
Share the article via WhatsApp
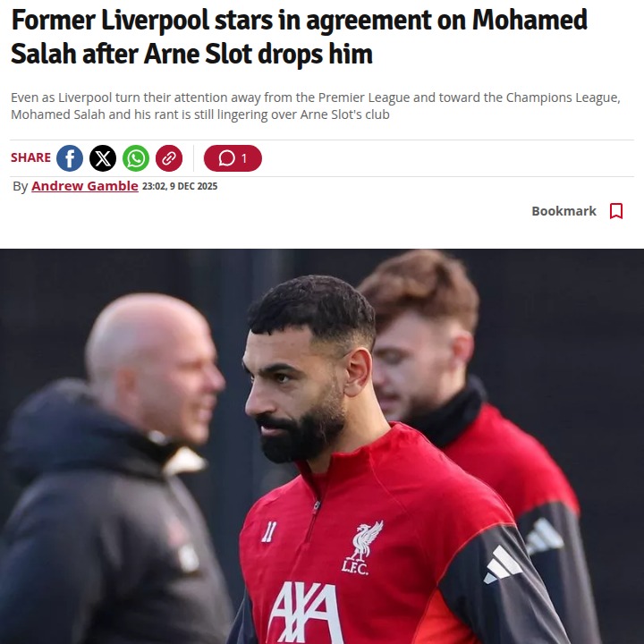136,158
